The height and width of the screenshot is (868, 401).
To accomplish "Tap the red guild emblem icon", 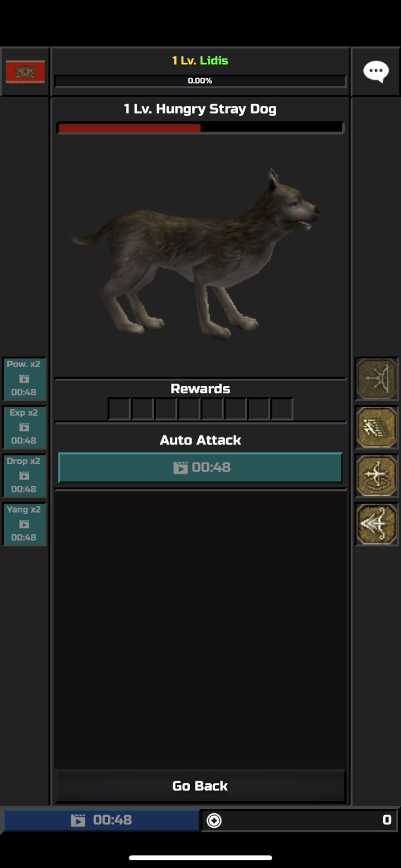I will pyautogui.click(x=25, y=72).
